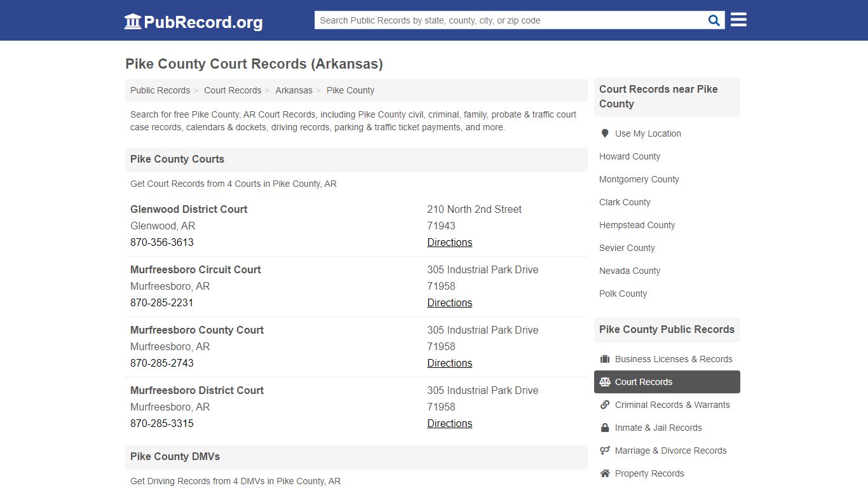Screen dimensions: 868x488
Task: Click the Business Licenses briefcase icon
Action: tap(605, 359)
